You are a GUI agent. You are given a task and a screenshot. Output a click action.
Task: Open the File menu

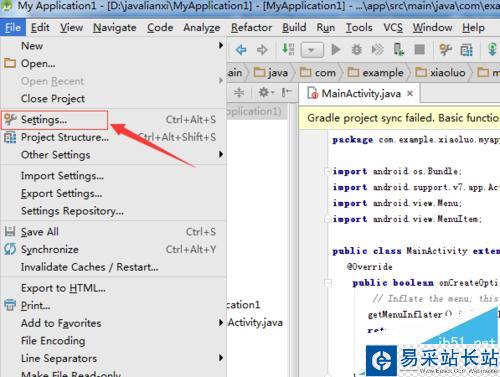tap(13, 28)
